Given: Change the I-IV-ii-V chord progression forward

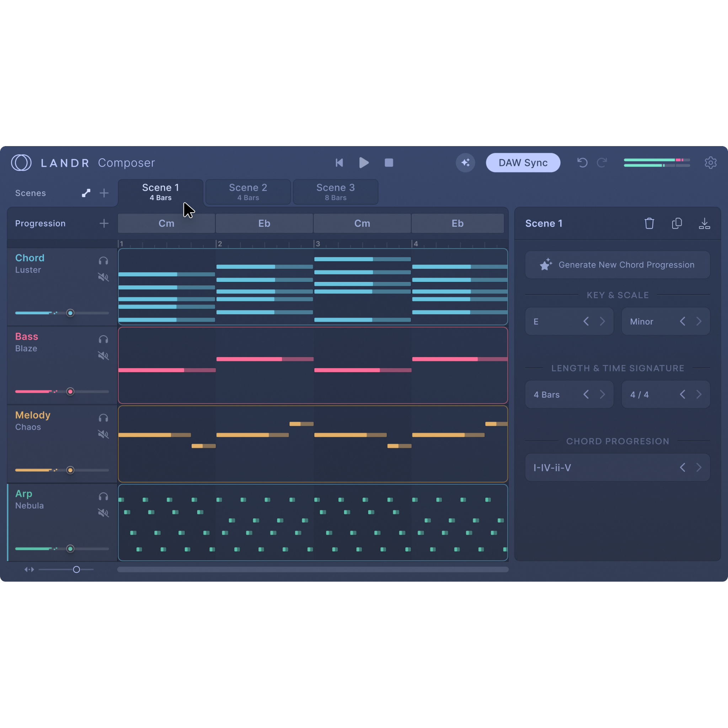Looking at the screenshot, I should click(x=699, y=467).
